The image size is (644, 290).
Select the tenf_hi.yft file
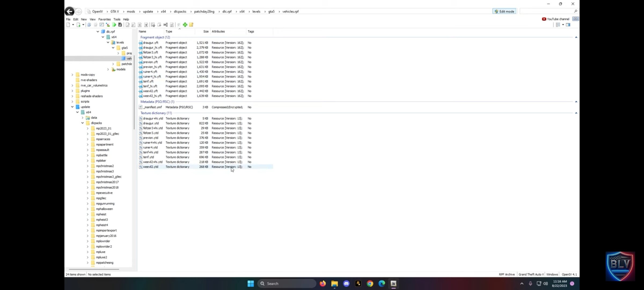click(150, 86)
